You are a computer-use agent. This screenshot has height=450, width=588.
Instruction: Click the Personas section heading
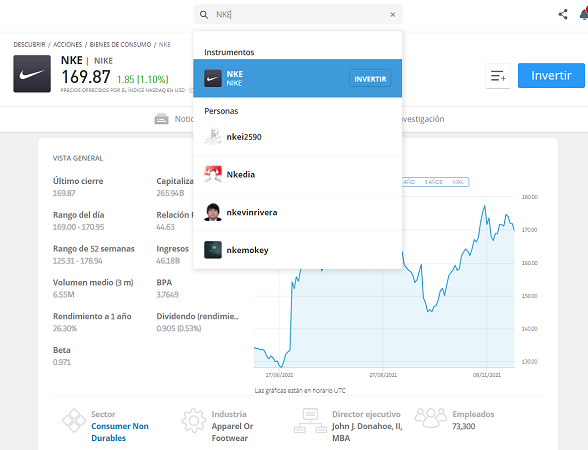tap(221, 111)
